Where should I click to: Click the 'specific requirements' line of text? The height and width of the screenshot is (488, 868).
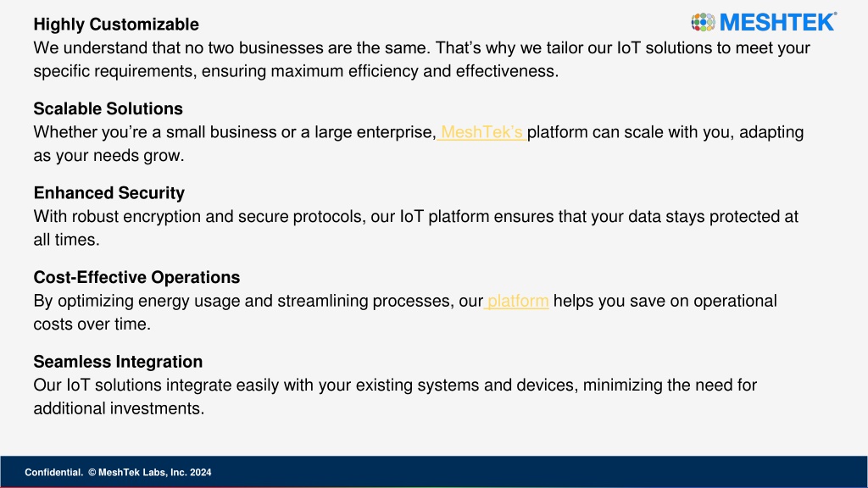(296, 71)
